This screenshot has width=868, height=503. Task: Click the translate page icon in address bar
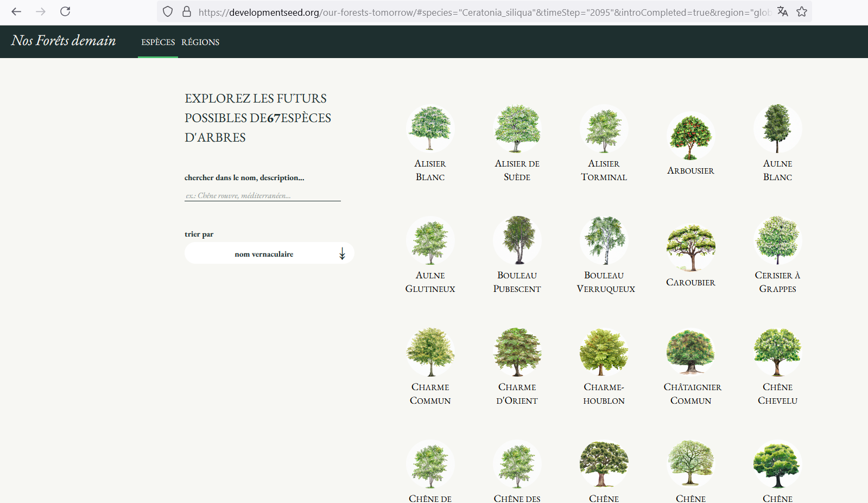tap(782, 11)
